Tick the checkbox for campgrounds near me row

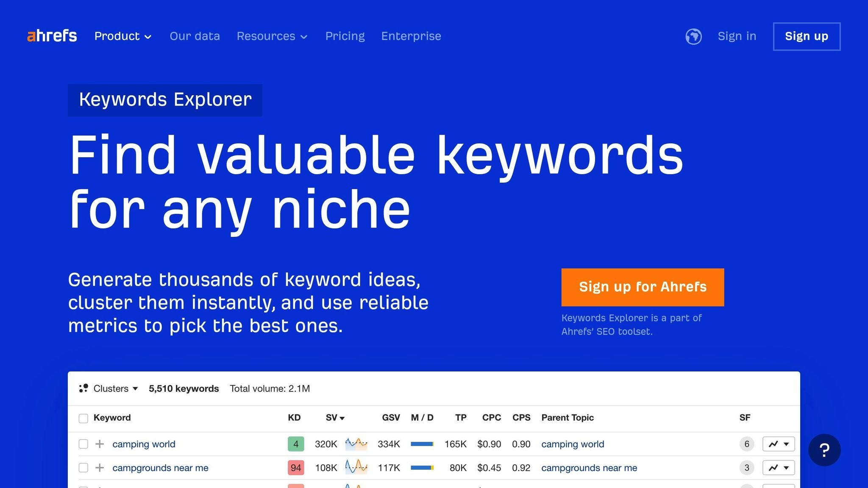pos(83,468)
